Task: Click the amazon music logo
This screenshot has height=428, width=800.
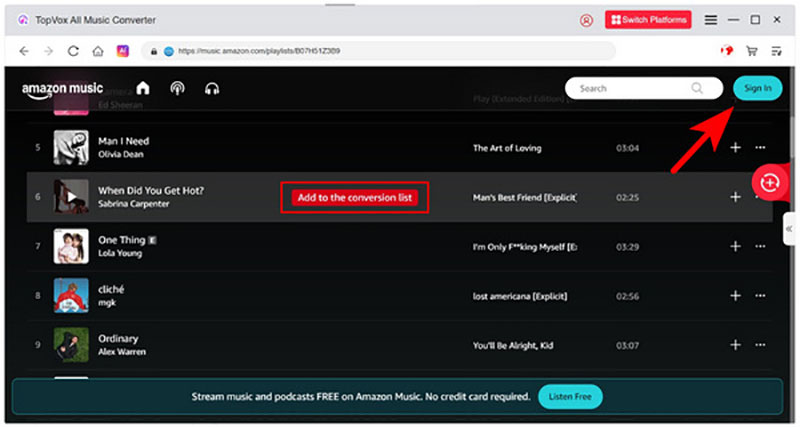Action: [62, 89]
